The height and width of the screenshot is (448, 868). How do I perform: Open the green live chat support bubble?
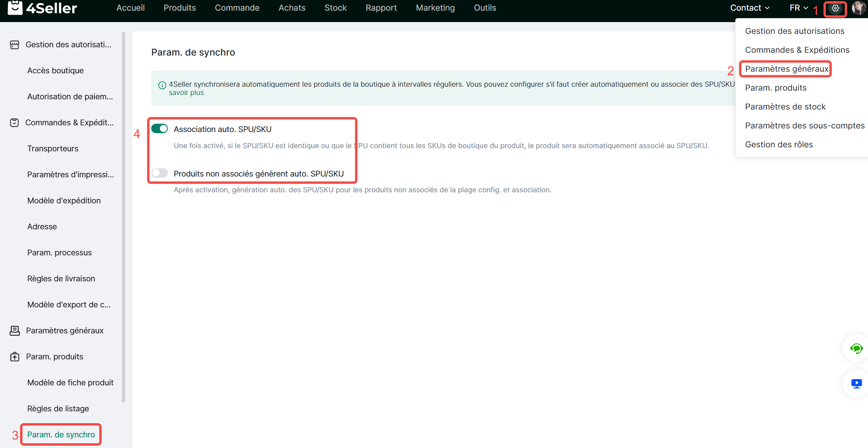(x=856, y=348)
